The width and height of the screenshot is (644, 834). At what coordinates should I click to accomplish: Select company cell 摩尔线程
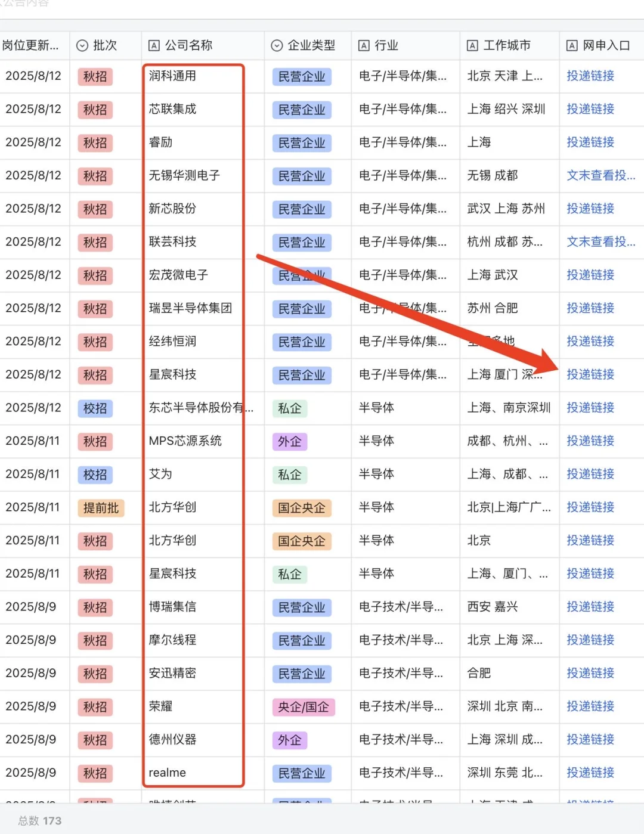click(x=203, y=640)
